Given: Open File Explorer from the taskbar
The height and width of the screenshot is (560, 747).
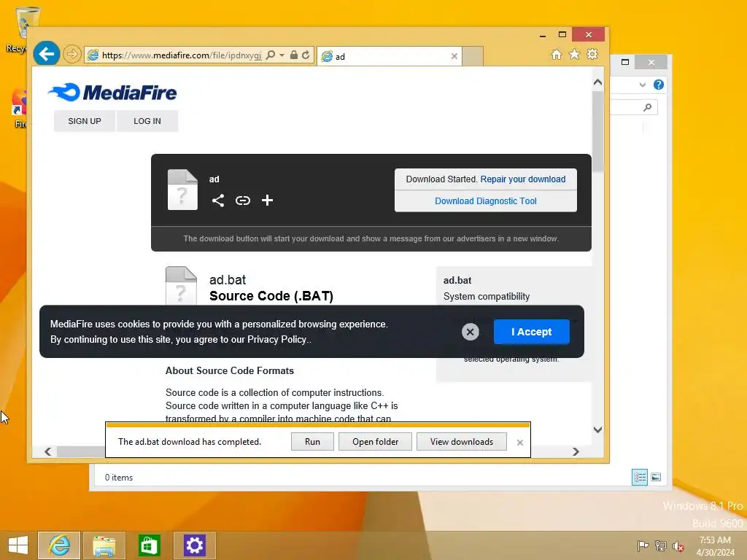Looking at the screenshot, I should coord(104,545).
